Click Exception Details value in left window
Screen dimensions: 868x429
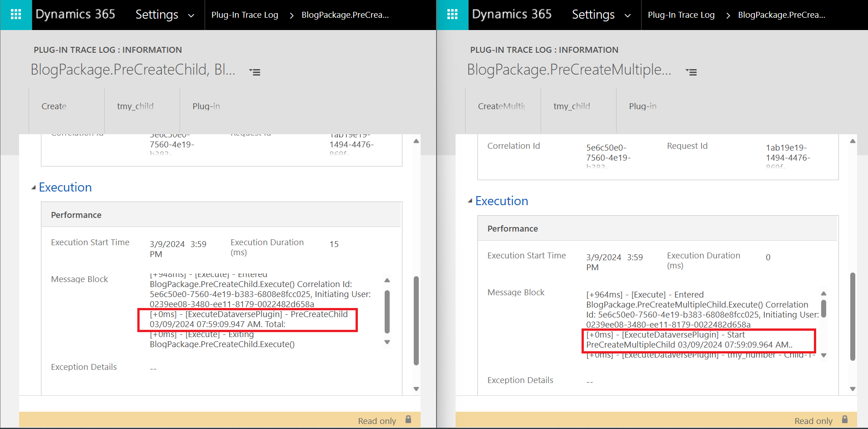click(153, 368)
